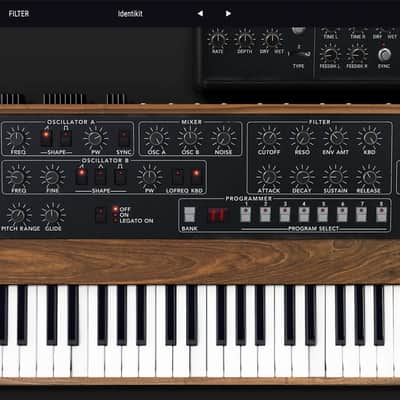Click the Oscillator A PW knob
Image resolution: width=400 pixels, height=400 pixels.
click(x=96, y=138)
